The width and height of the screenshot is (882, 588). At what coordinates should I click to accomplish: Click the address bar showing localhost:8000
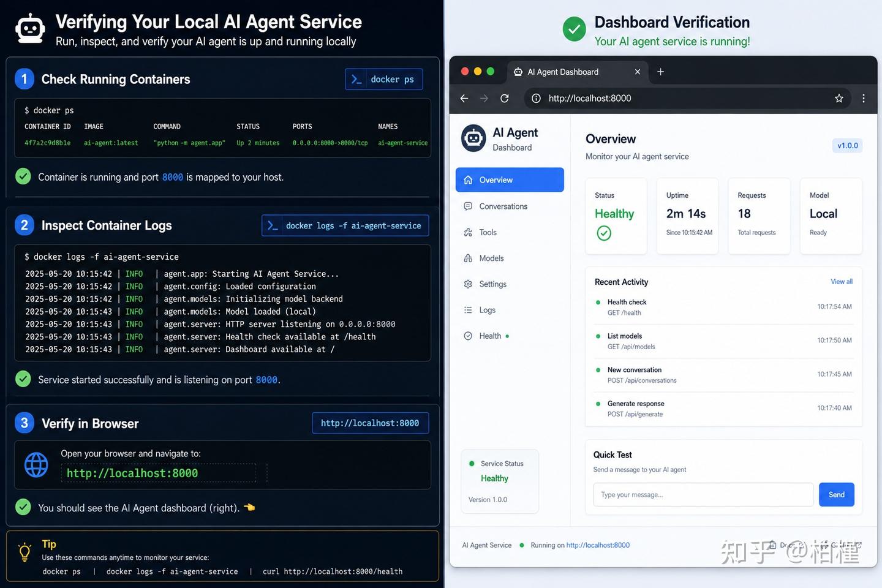688,98
